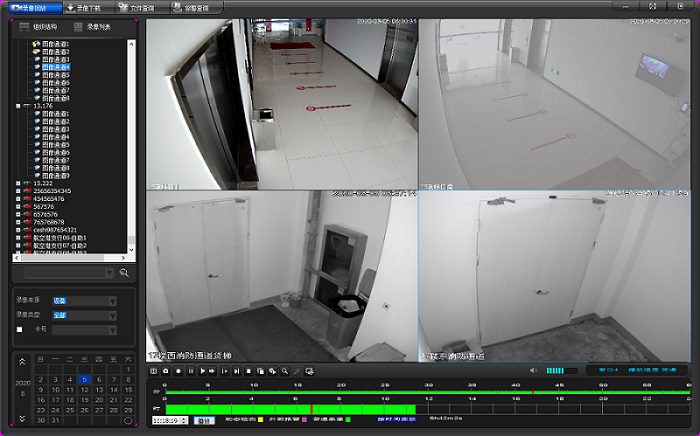Click the fast forward playback icon
The image size is (700, 436).
[x=213, y=371]
